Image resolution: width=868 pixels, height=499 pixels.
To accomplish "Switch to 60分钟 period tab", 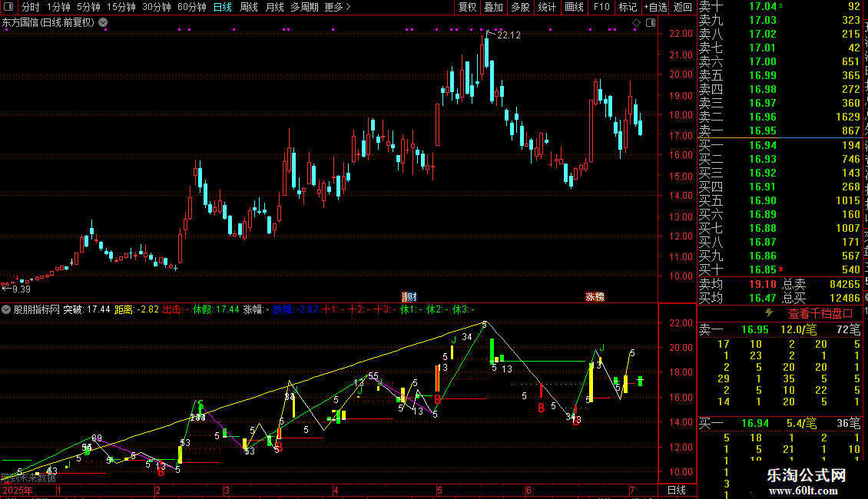I will (192, 7).
